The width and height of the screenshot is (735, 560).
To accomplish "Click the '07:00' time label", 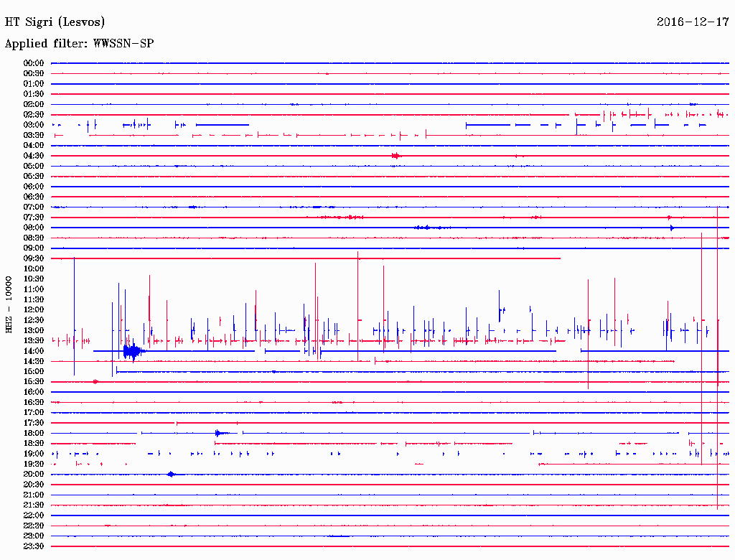I will tap(34, 207).
